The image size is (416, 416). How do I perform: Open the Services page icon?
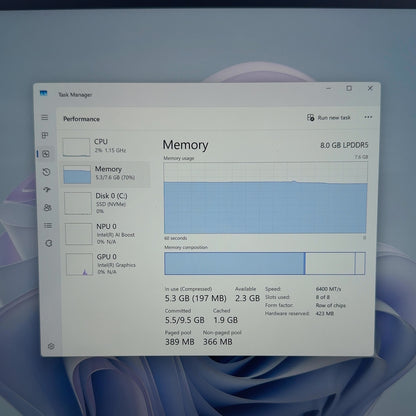[49, 243]
